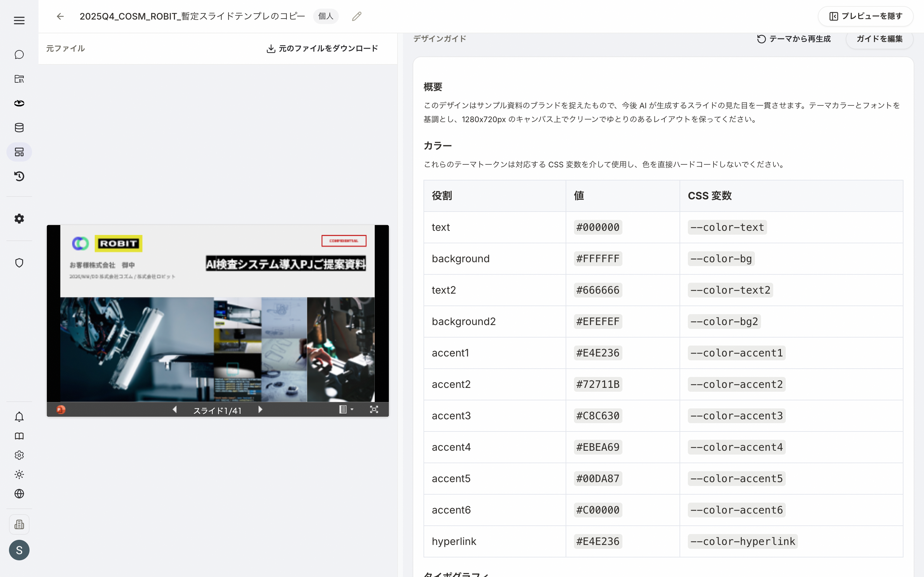Open the slide viewer options dropdown
924x577 pixels.
click(346, 409)
